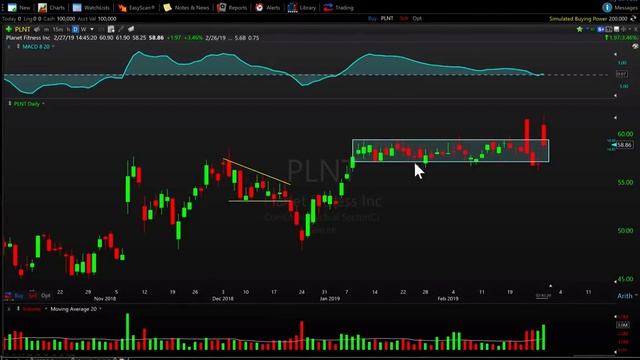Click trading icon left of bottom Buy

tap(8, 295)
